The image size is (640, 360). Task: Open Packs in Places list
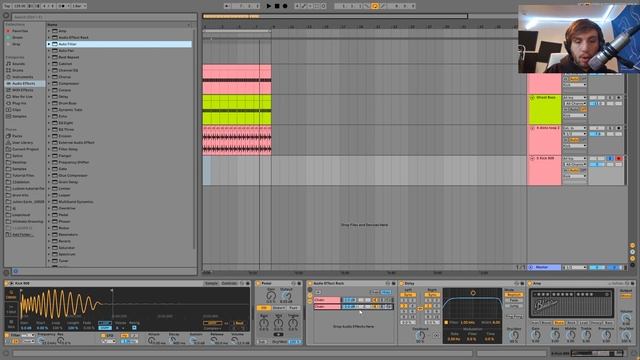tap(17, 136)
